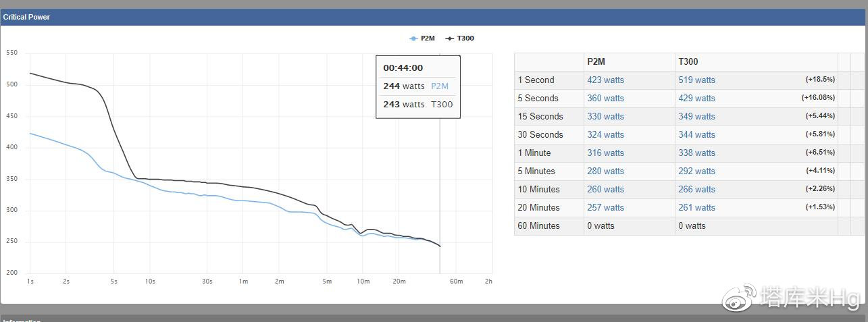Open P2M 1 Second 423 watts link
The height and width of the screenshot is (322, 868).
[605, 80]
